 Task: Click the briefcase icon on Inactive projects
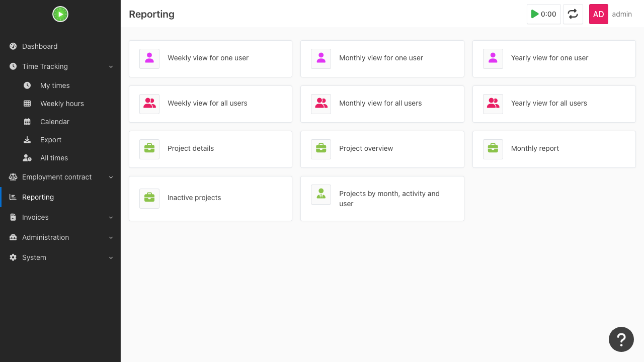[x=149, y=198]
